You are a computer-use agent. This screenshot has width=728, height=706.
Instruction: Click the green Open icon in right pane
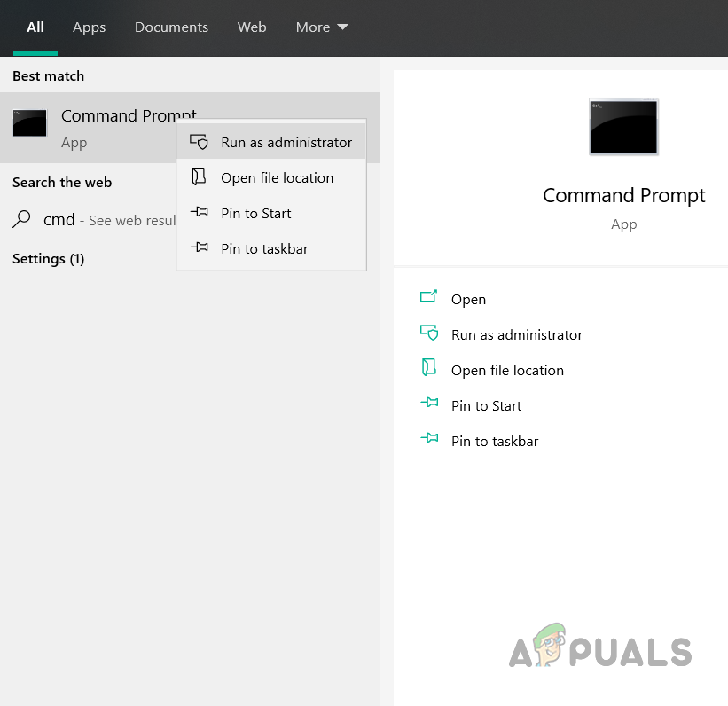pyautogui.click(x=428, y=296)
